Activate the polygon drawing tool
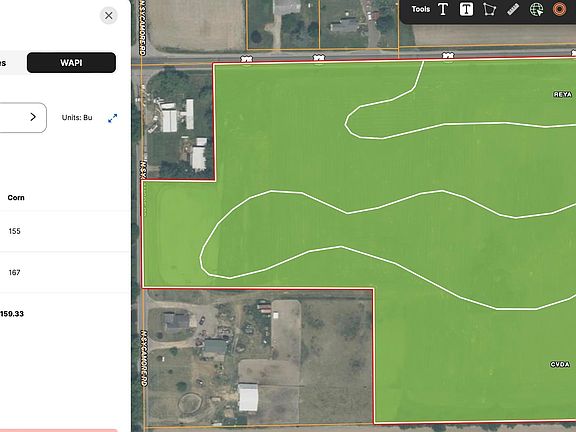576x432 pixels. click(489, 9)
